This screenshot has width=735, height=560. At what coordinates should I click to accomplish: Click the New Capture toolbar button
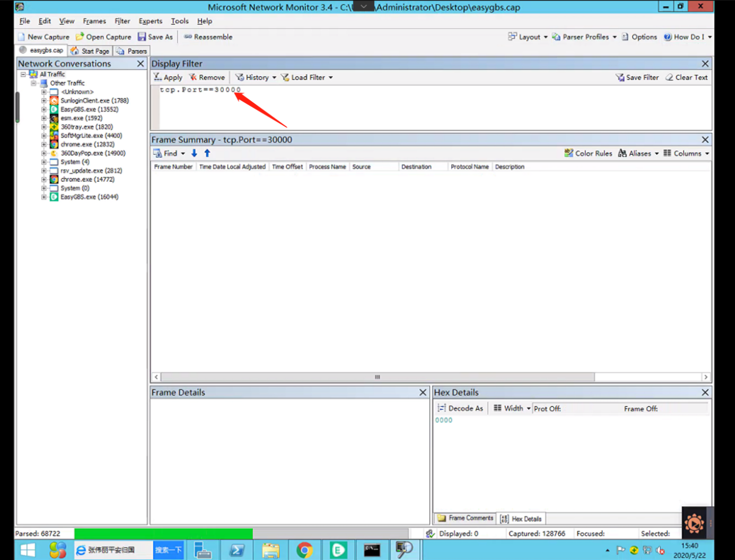tap(43, 37)
